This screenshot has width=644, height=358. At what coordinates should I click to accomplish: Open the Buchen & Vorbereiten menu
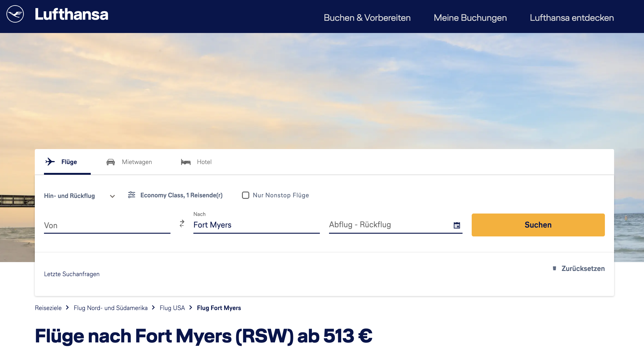[x=367, y=18]
